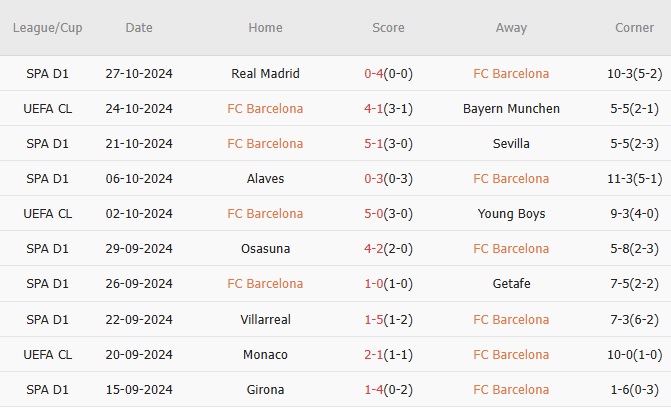Open the 5-0 score versus Young Boys
The image size is (671, 411).
tap(388, 213)
